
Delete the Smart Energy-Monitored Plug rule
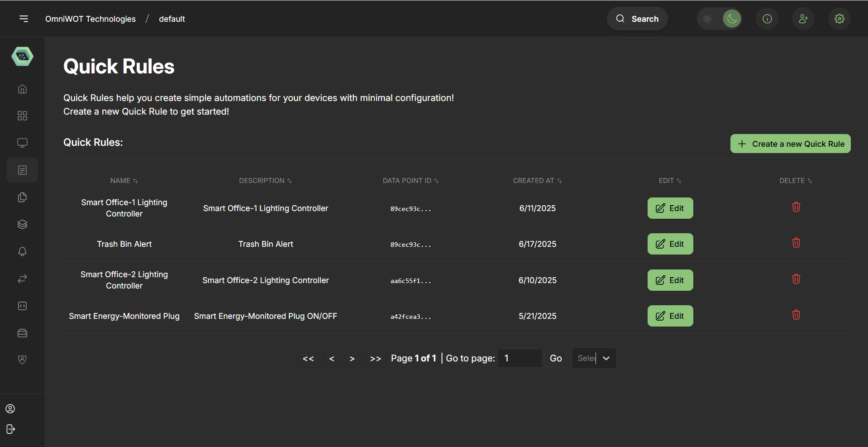(x=796, y=315)
